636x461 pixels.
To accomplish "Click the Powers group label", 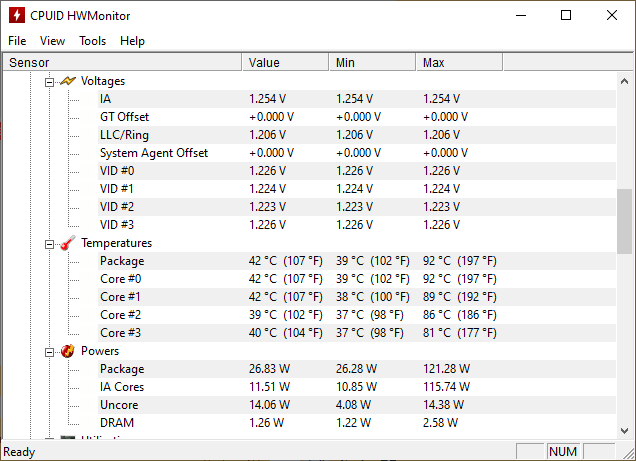I will [x=100, y=351].
